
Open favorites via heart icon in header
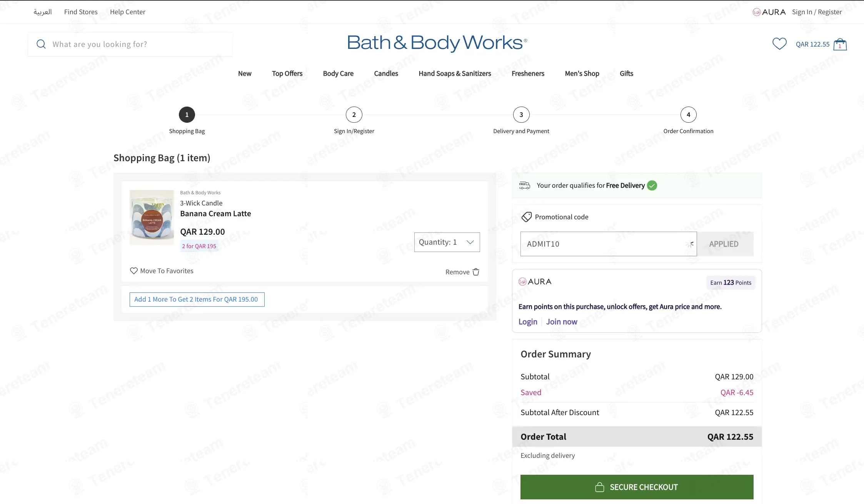(x=779, y=44)
